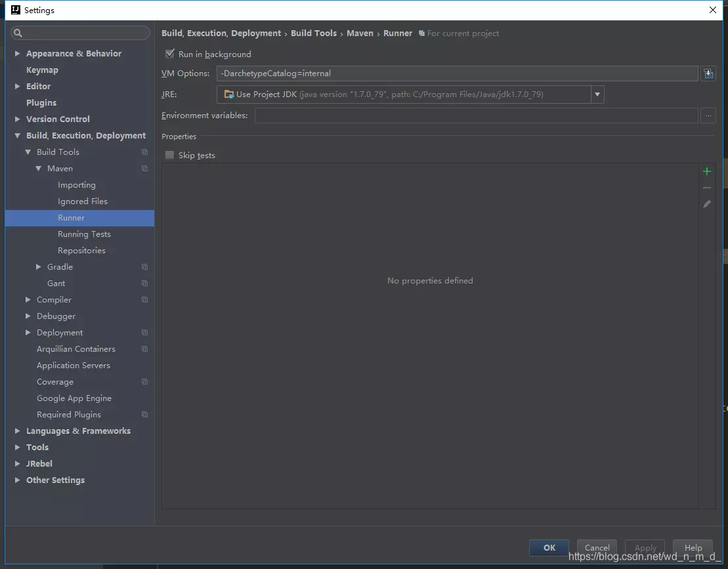This screenshot has width=728, height=569.
Task: Click the Project JDK folder icon
Action: pos(229,95)
